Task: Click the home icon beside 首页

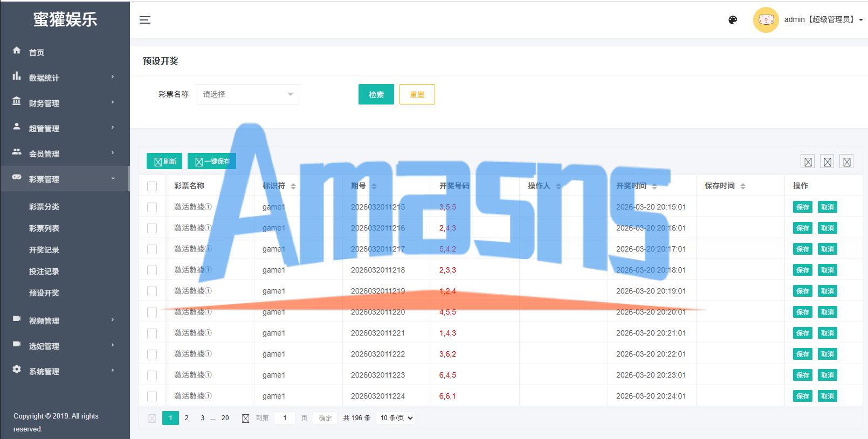Action: tap(17, 50)
